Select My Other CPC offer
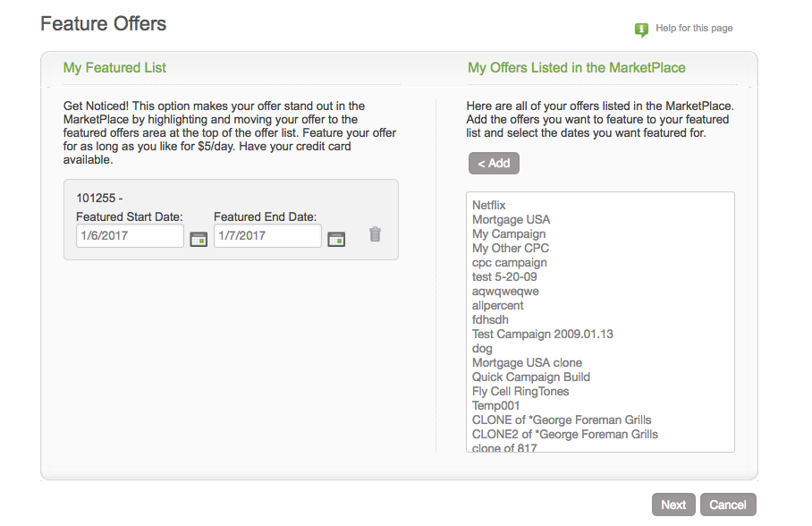 (x=600, y=248)
